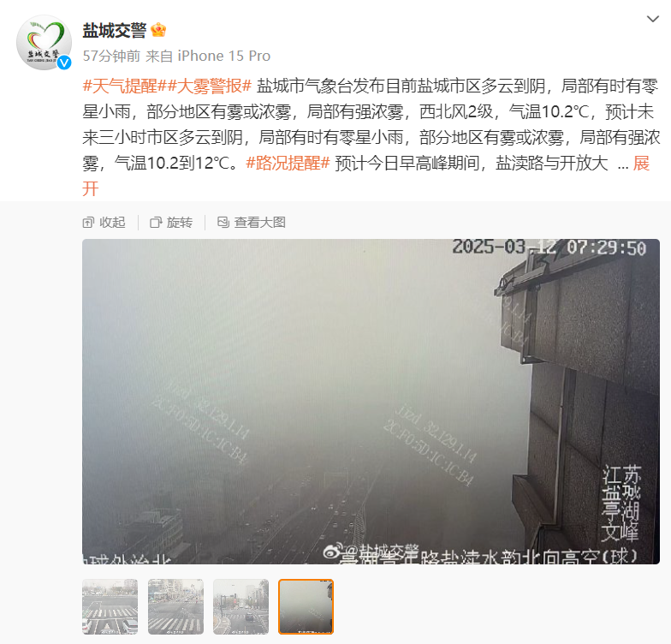This screenshot has height=644, width=671.
Task: Select the highlighted foggy thumbnail
Action: [306, 606]
